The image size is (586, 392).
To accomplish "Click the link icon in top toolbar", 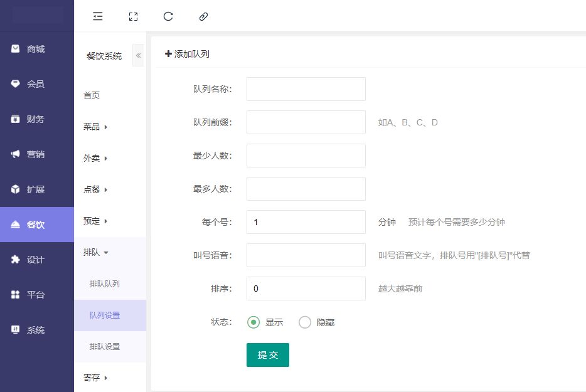I will [203, 16].
